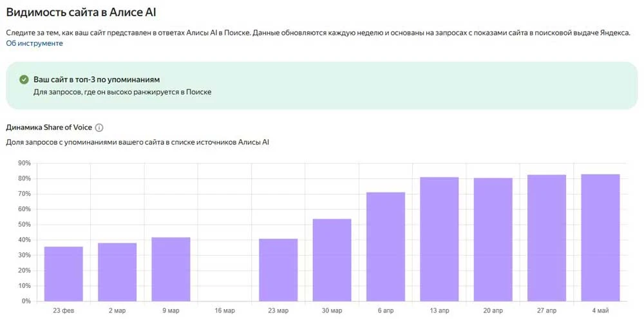The image size is (644, 331).
Task: Click the "27 апр" date label
Action: click(x=547, y=310)
